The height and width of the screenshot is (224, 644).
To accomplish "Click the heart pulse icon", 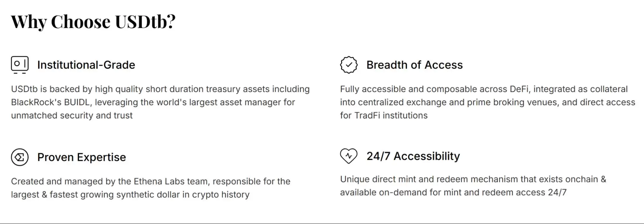I will 349,156.
